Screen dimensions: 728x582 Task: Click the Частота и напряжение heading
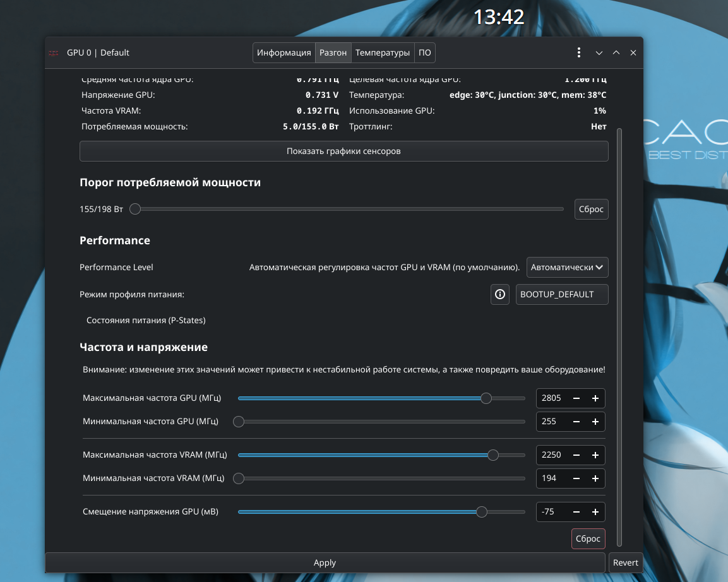tap(143, 347)
